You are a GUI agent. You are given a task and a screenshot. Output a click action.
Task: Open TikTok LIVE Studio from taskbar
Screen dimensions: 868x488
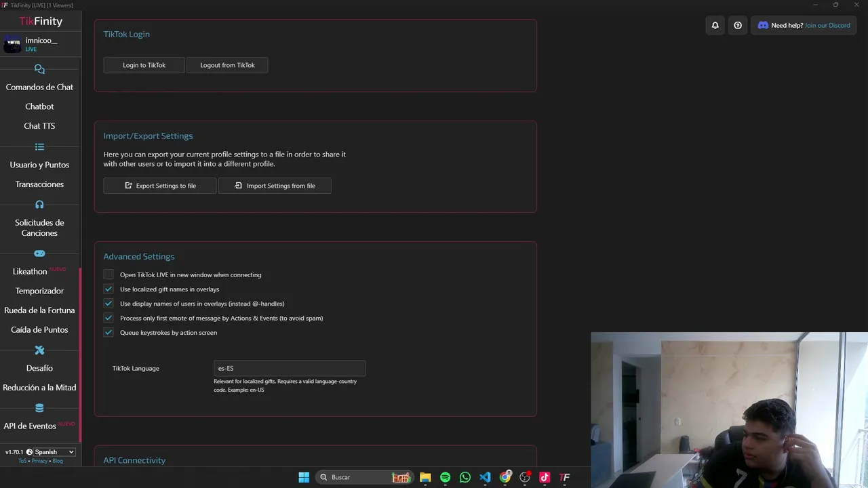[x=545, y=477]
